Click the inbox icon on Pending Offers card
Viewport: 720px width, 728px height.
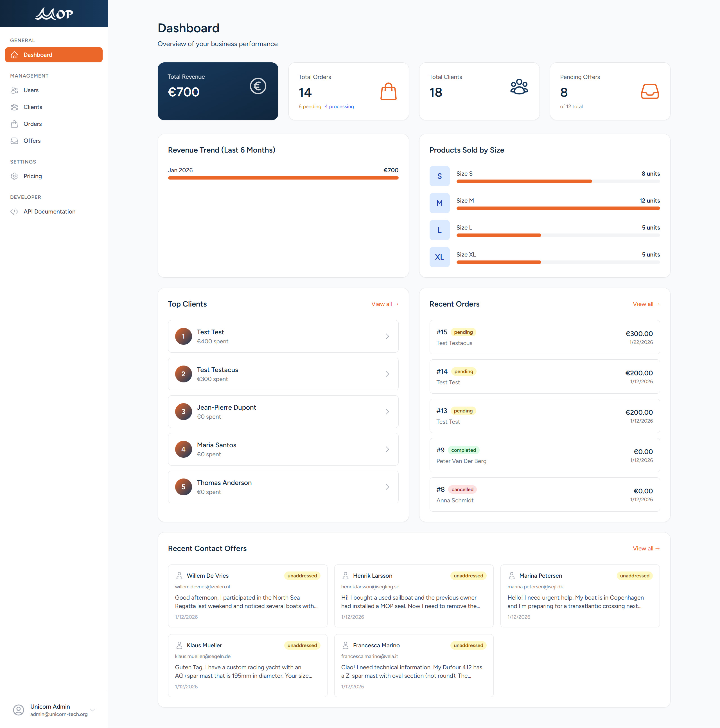point(650,91)
